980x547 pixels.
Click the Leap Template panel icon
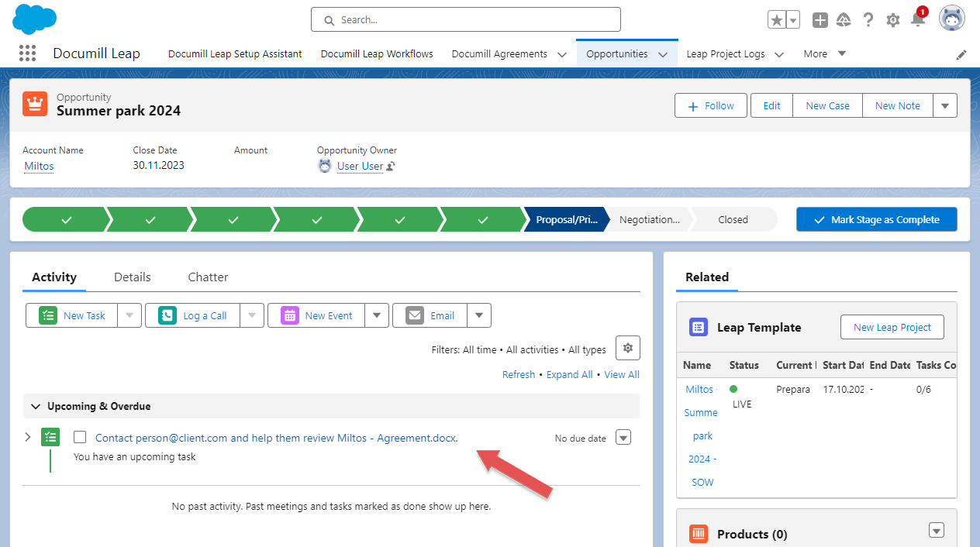[x=697, y=327]
